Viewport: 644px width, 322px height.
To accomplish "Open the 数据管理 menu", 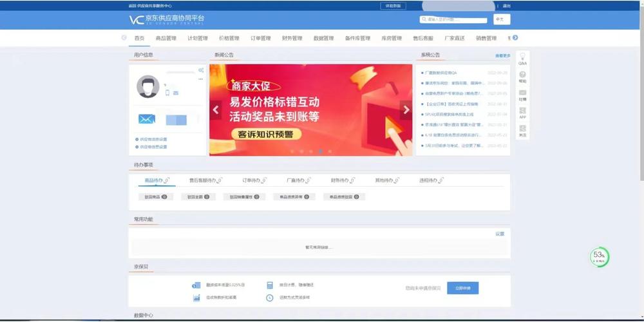I will tap(324, 38).
